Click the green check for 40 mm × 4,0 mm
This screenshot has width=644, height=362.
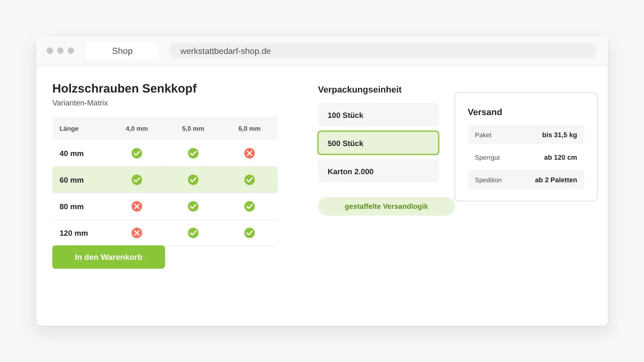(x=137, y=153)
